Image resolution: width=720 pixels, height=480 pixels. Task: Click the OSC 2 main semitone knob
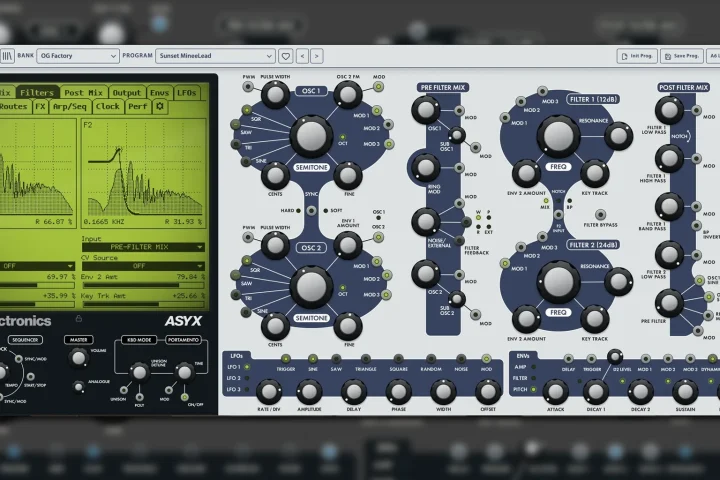[x=311, y=286]
